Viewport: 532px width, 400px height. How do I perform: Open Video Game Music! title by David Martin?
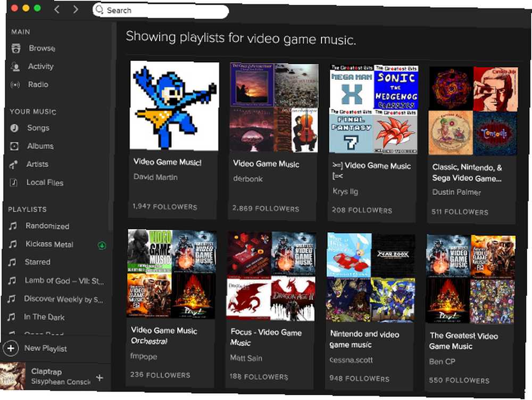[167, 162]
